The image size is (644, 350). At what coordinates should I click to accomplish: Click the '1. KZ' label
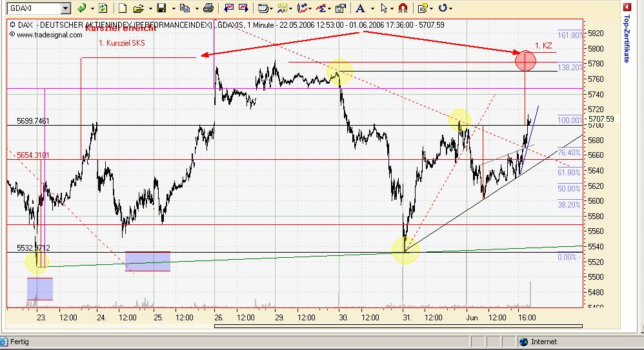pyautogui.click(x=543, y=46)
